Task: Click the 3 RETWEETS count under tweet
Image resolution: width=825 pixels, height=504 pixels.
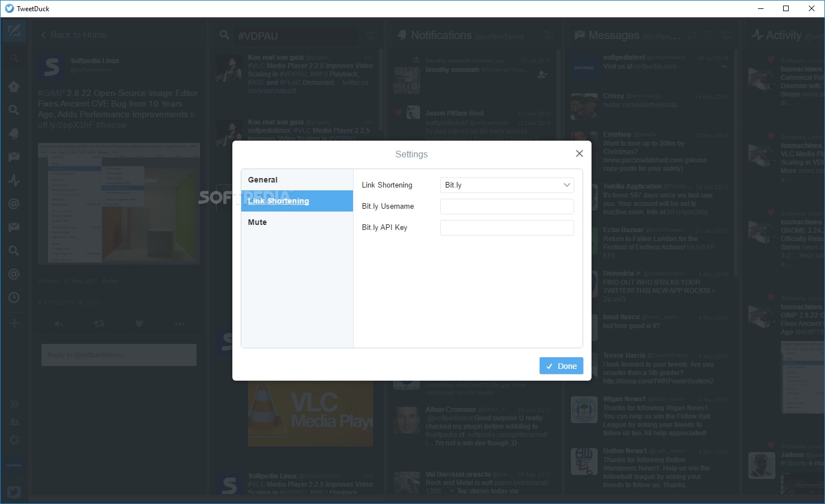Action: [x=55, y=303]
